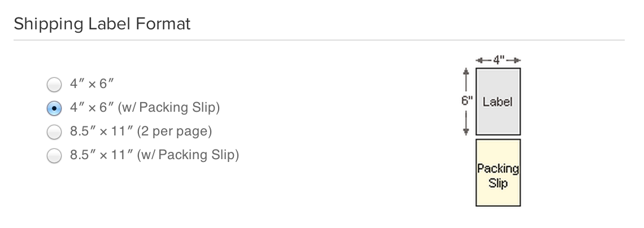The height and width of the screenshot is (228, 644).
Task: Click the "8.5″ × 11″ (2 per page)" text
Action: 141,131
